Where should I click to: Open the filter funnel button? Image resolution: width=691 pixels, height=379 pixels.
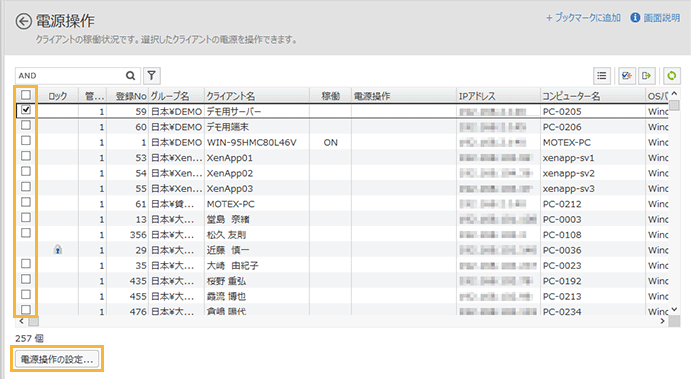(152, 76)
